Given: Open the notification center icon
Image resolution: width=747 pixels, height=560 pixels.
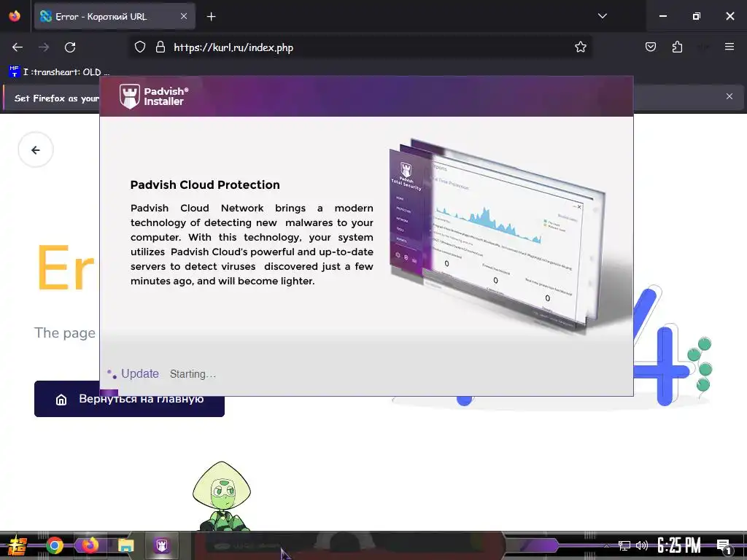Looking at the screenshot, I should click(x=724, y=547).
